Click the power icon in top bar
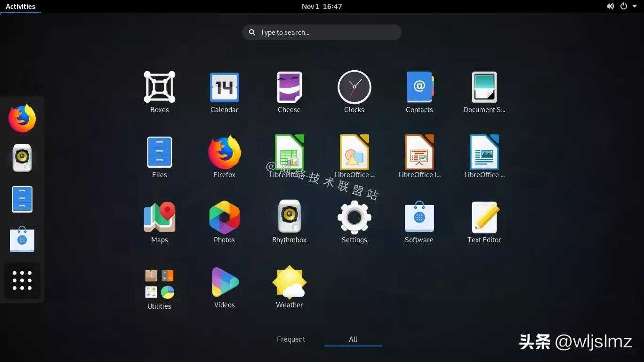The image size is (644, 362). (x=624, y=6)
